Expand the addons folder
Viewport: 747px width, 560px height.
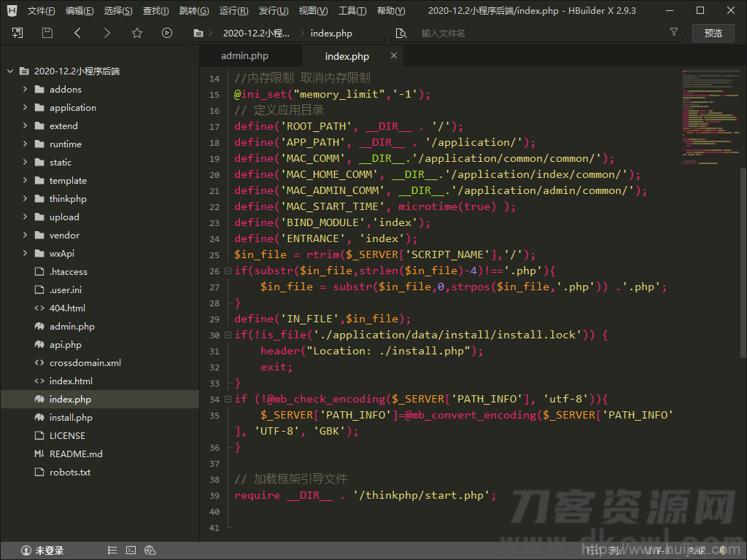click(x=26, y=89)
